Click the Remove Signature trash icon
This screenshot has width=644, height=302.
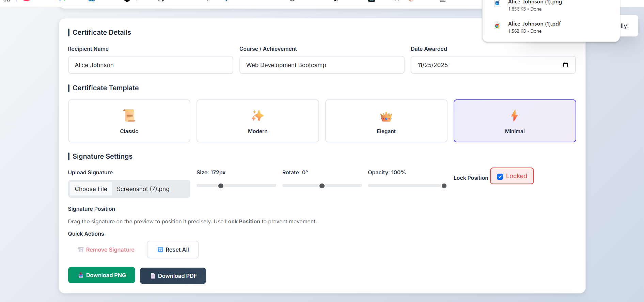[81, 250]
